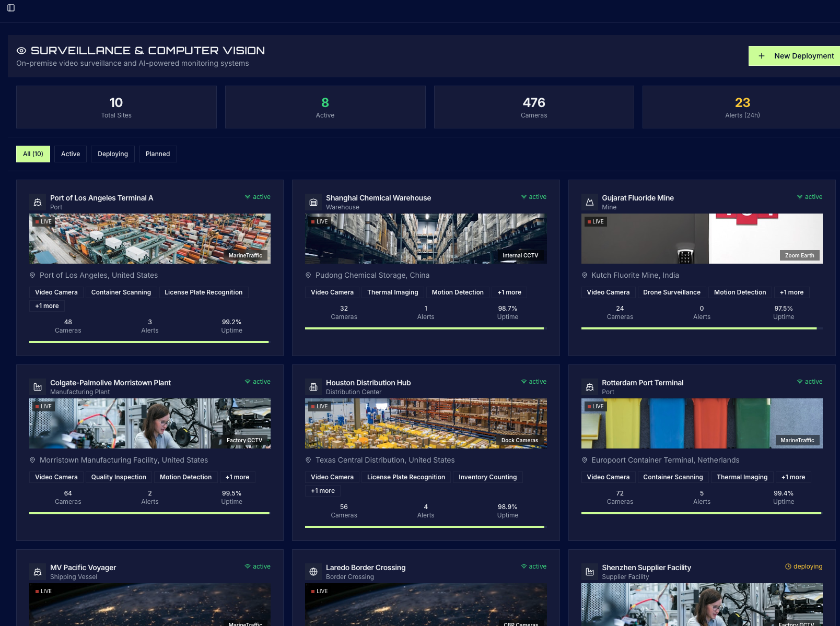840x626 pixels.
Task: Switch to the Planned filter tab
Action: tap(158, 154)
